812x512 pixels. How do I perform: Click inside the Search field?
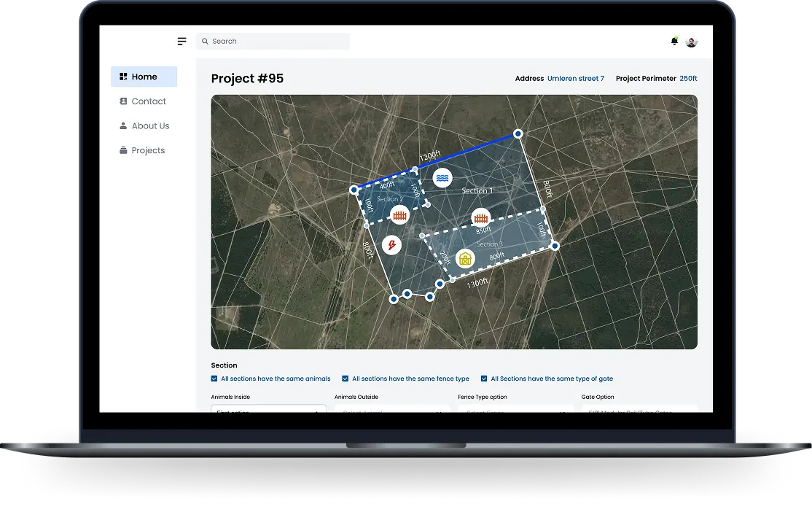point(277,42)
